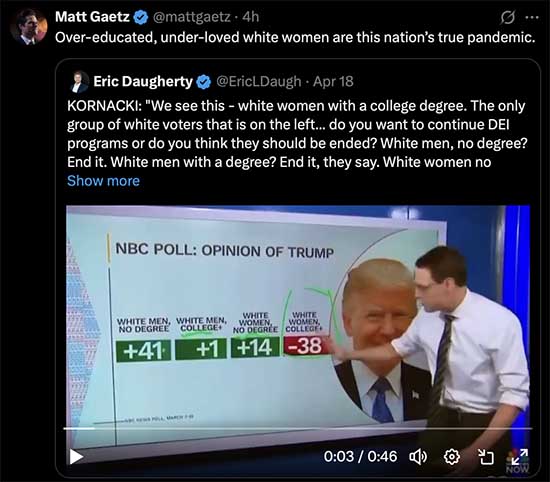Open the Matt Gaetz display name link
The width and height of the screenshot is (550, 482).
tap(92, 16)
